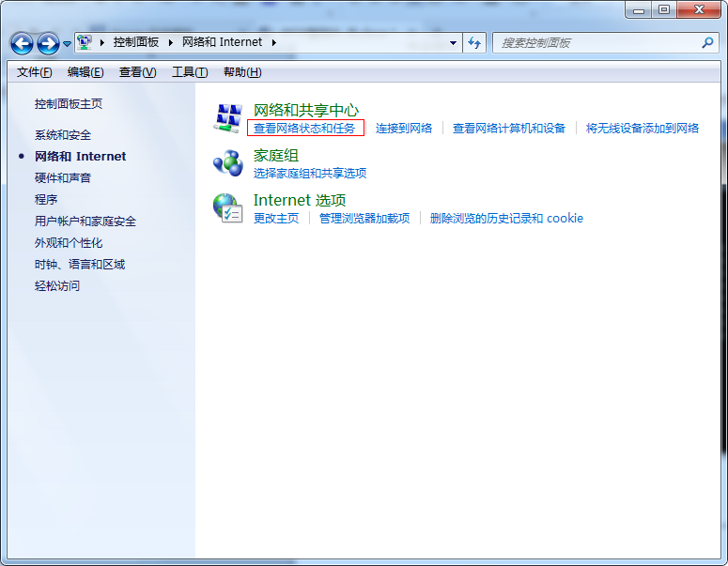
Task: Click the 搜索控制面板 search field
Action: [x=596, y=42]
